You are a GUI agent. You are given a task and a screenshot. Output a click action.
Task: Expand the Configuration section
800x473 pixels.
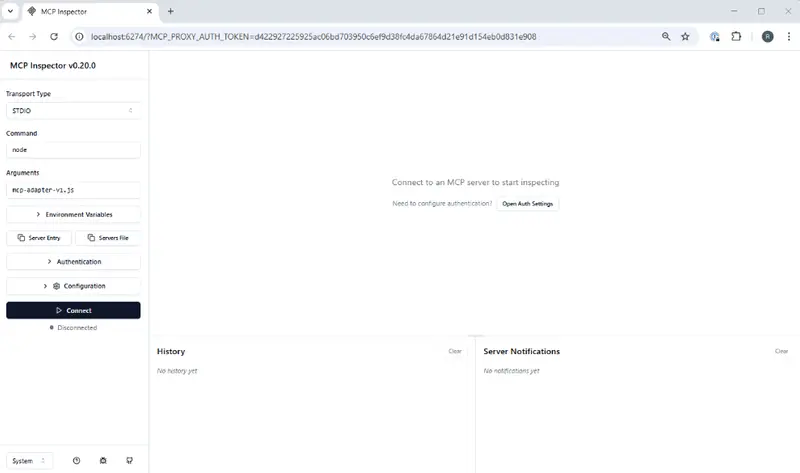click(x=73, y=286)
